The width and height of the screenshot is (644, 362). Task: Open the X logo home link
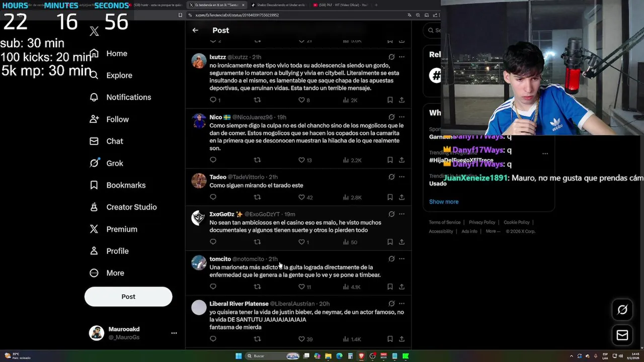click(94, 31)
